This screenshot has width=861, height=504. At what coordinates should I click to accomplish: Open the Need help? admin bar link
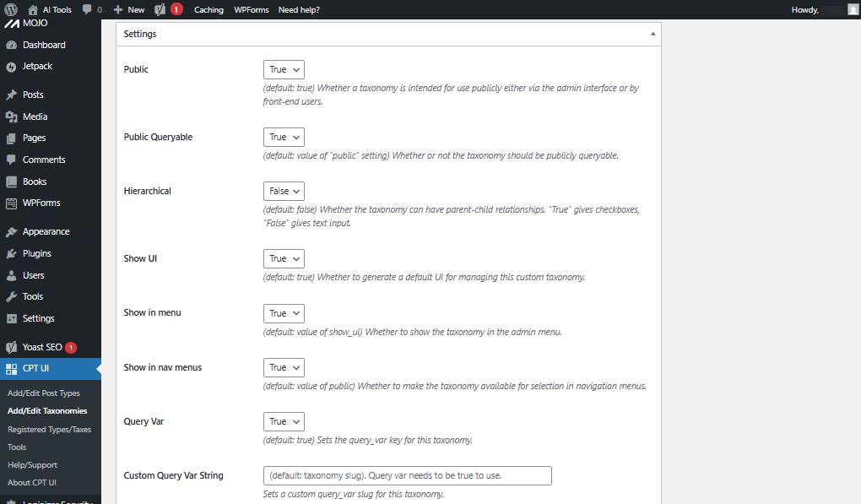tap(299, 10)
